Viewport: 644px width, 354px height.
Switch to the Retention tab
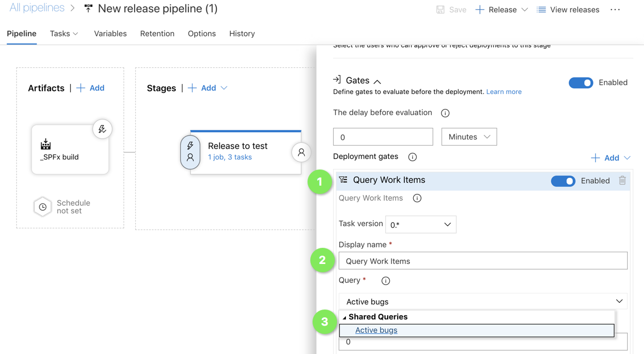(x=157, y=34)
